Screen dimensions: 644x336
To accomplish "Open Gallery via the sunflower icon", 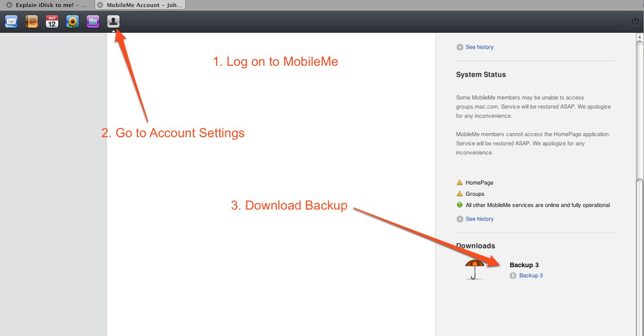I will click(72, 21).
